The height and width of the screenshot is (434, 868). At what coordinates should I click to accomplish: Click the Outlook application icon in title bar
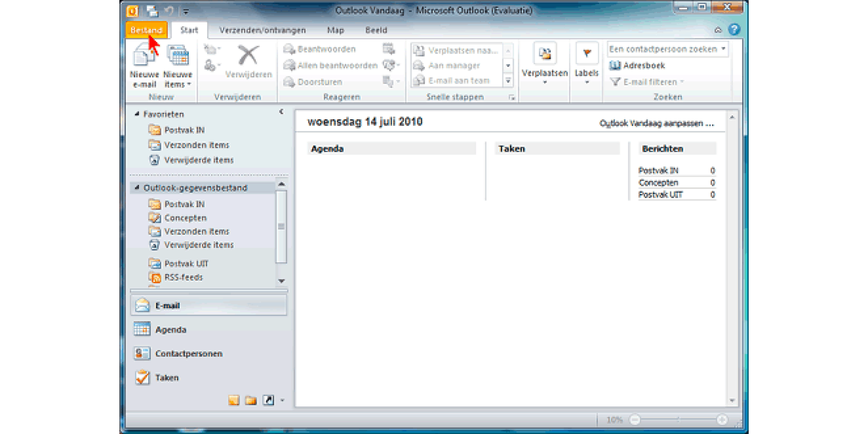132,11
